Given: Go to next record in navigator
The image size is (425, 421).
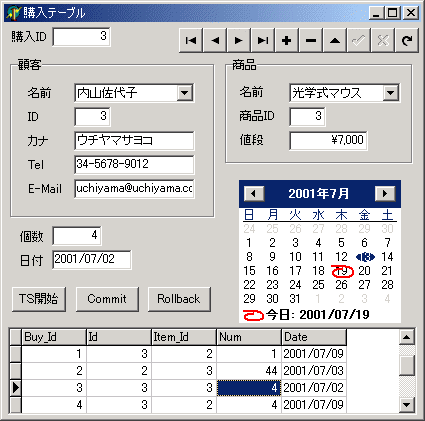Looking at the screenshot, I should click(x=239, y=41).
